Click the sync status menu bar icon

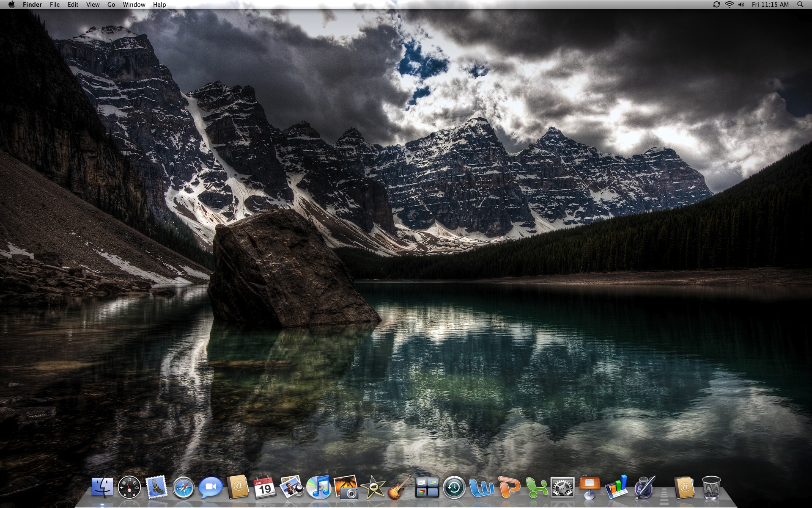716,4
